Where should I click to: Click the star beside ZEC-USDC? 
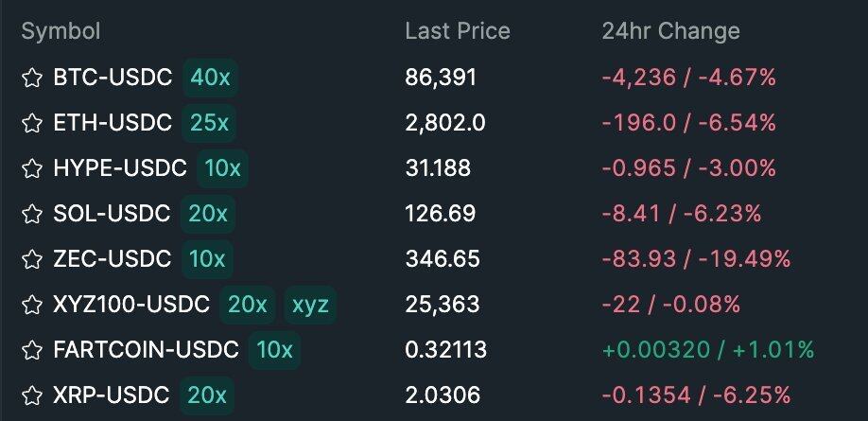pos(32,259)
